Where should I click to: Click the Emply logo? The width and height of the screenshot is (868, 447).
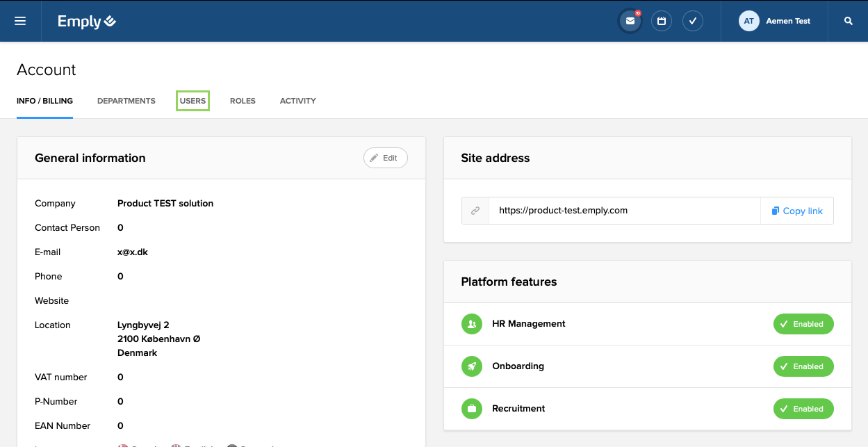pos(87,22)
